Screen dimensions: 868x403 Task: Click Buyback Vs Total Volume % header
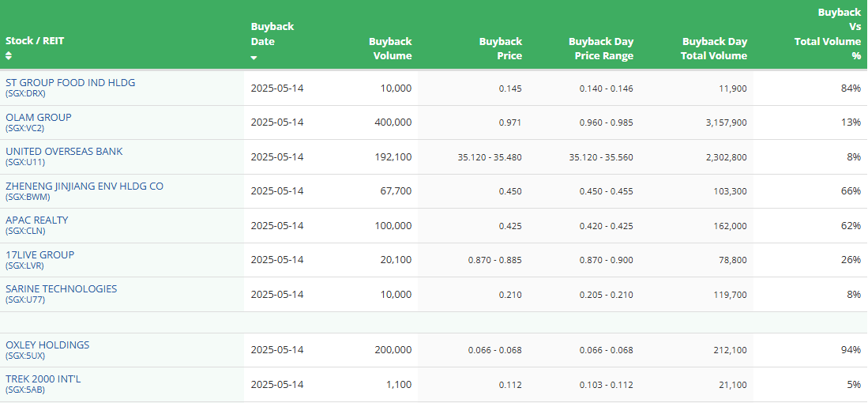[829, 34]
